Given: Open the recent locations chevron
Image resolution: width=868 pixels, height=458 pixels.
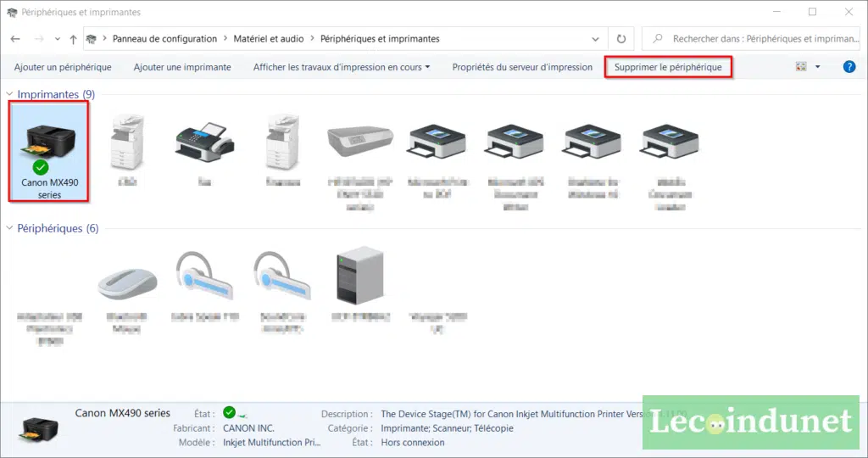Looking at the screenshot, I should [58, 39].
